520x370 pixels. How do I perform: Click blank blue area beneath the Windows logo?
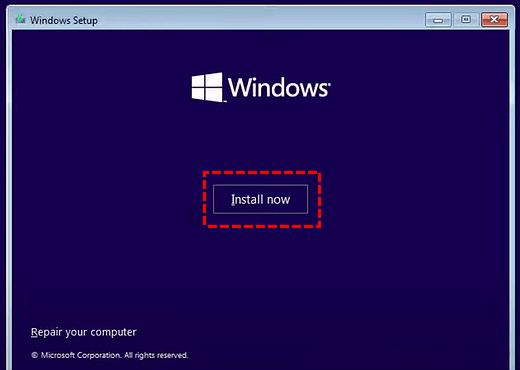[x=260, y=137]
